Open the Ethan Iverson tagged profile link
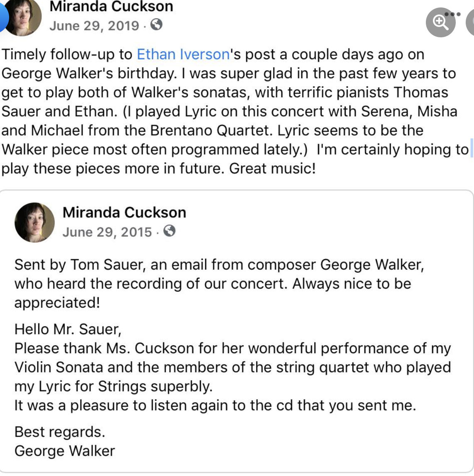This screenshot has width=474, height=476. click(x=183, y=54)
